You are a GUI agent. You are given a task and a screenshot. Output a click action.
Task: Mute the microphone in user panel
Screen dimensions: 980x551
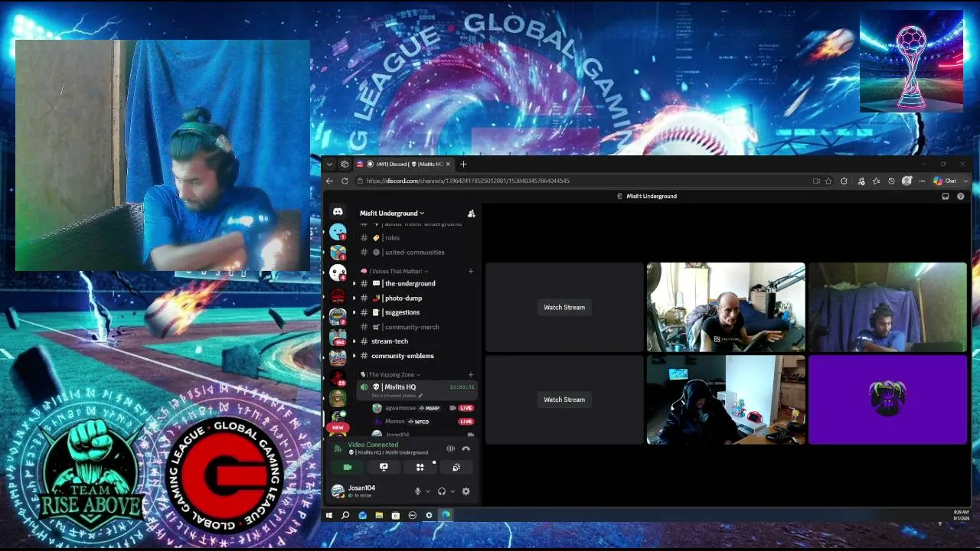[x=417, y=491]
